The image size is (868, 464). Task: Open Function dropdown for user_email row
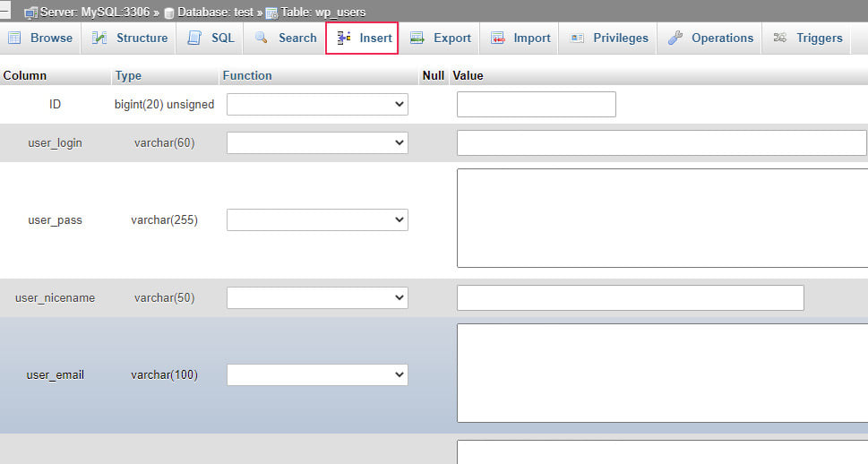(x=317, y=374)
